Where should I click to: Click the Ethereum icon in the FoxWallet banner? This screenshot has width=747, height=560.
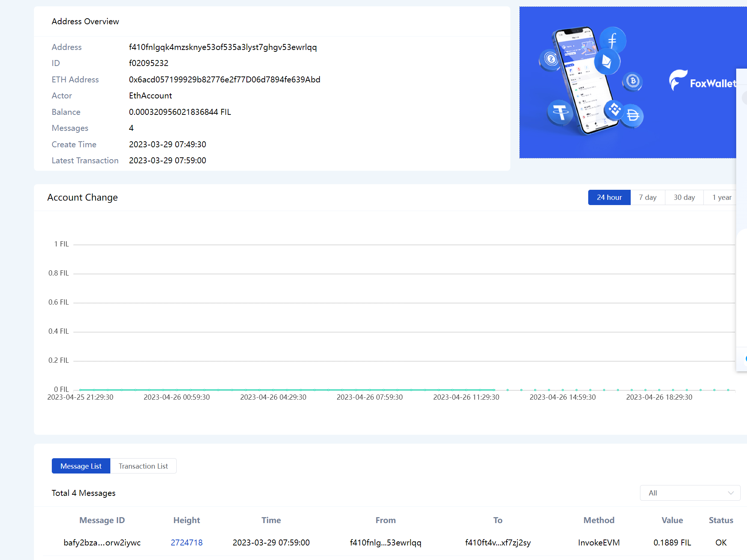(x=606, y=60)
